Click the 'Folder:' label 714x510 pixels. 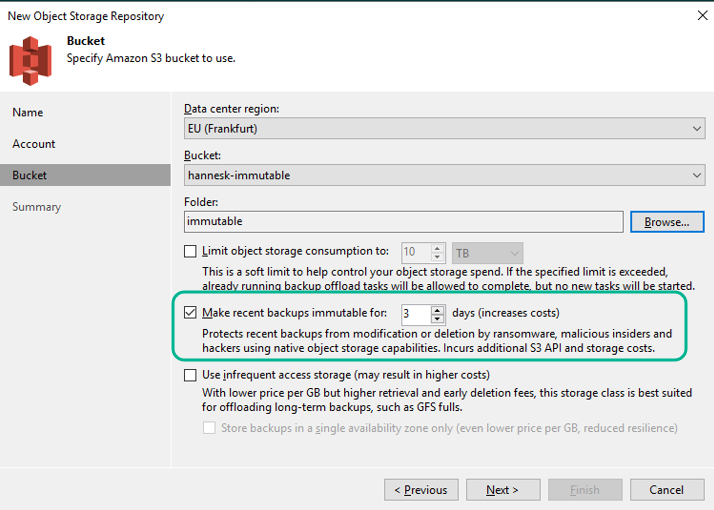[201, 202]
